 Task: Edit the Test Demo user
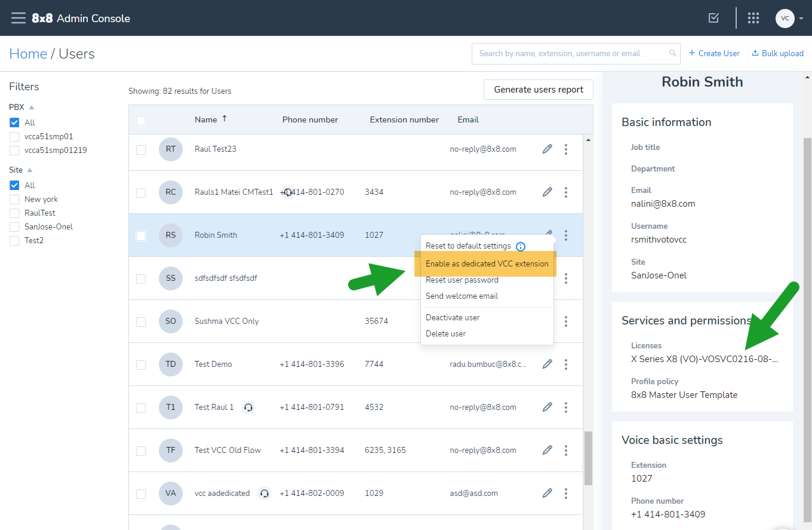[547, 364]
